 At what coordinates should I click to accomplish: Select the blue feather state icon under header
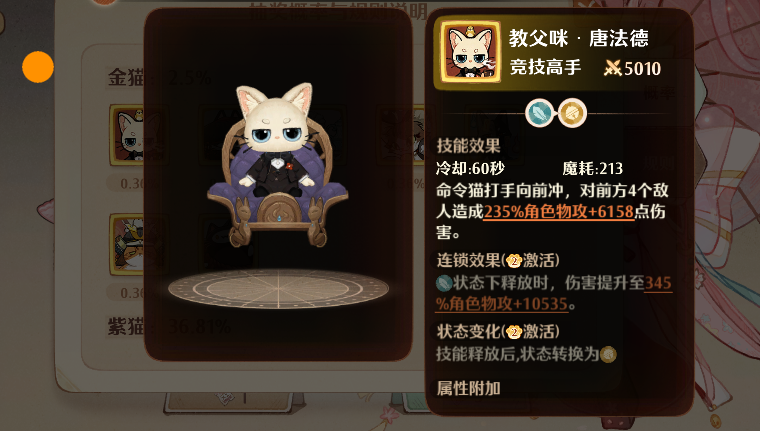539,113
